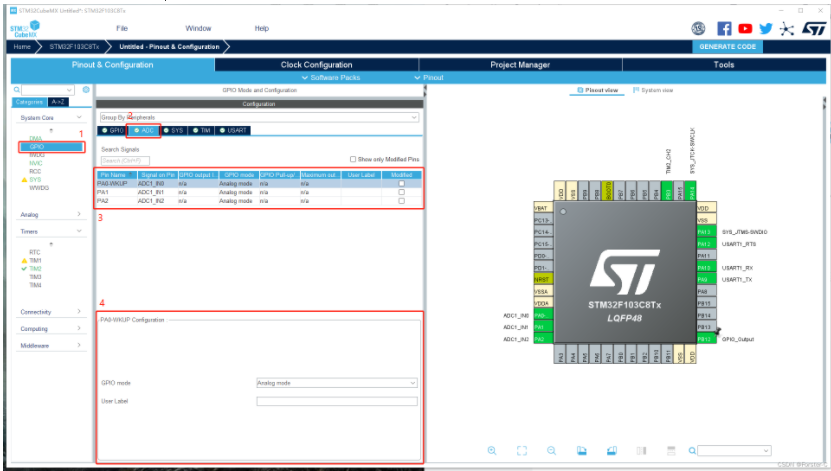Switch to Tools tab

coord(724,65)
